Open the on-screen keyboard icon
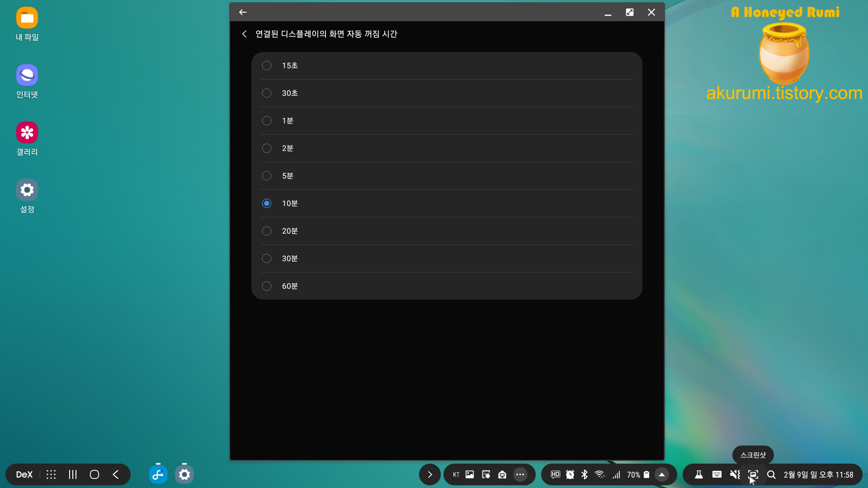The width and height of the screenshot is (868, 488). [717, 474]
